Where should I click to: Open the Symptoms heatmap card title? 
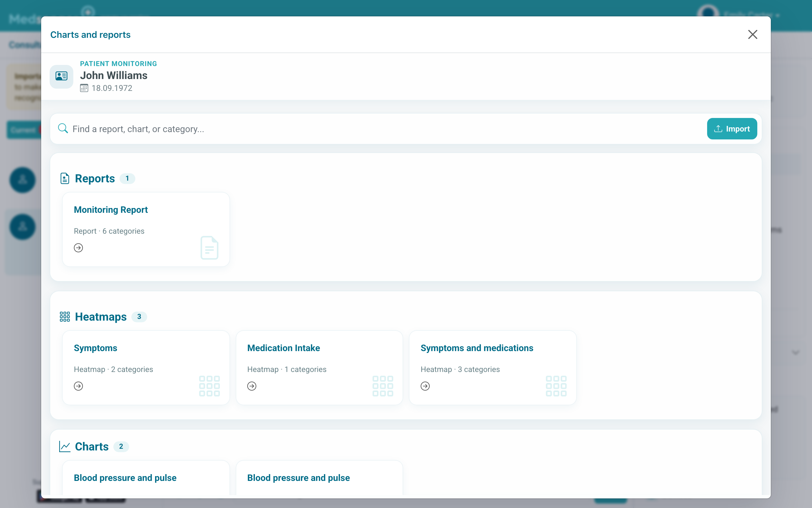click(96, 348)
